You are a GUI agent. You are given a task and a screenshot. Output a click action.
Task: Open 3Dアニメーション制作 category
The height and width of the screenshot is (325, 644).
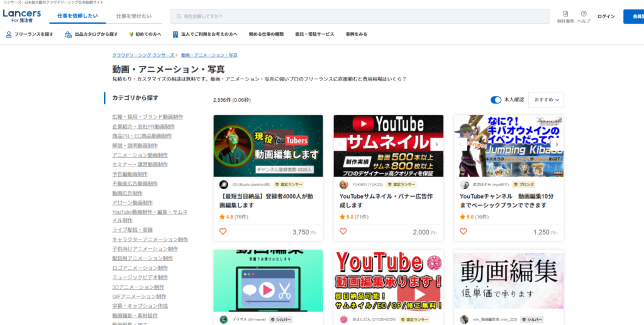pos(138,287)
